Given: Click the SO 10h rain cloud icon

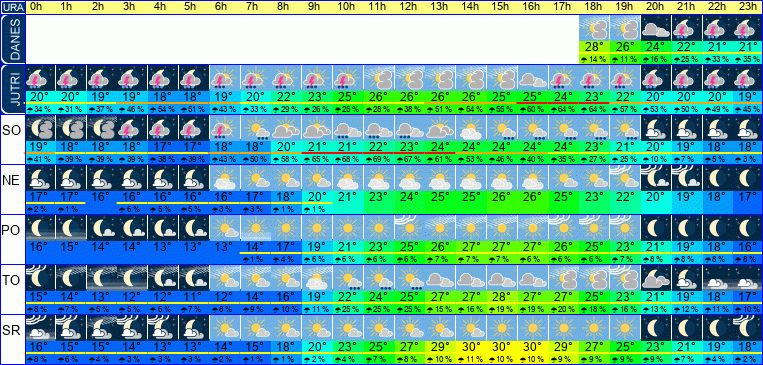Looking at the screenshot, I should click(x=347, y=128).
